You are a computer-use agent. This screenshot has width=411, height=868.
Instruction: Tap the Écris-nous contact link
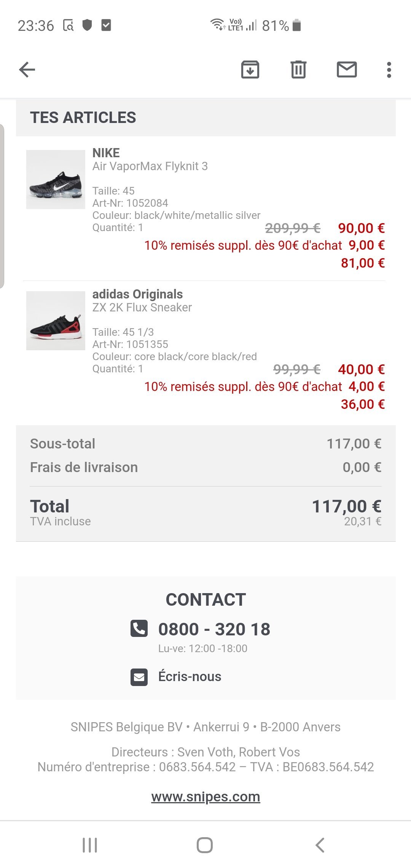pos(190,677)
